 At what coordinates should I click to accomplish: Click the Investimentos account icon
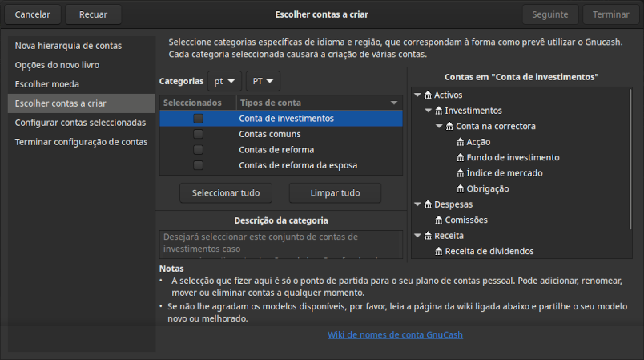439,111
